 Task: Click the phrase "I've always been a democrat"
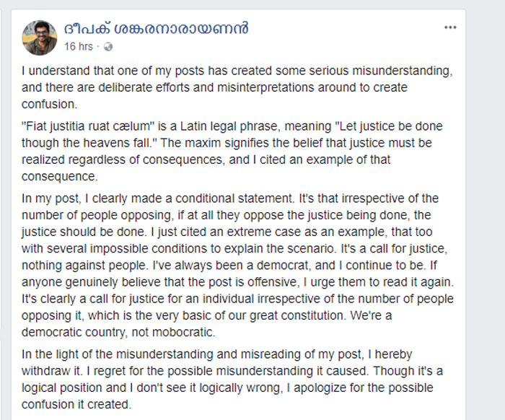[x=231, y=266]
